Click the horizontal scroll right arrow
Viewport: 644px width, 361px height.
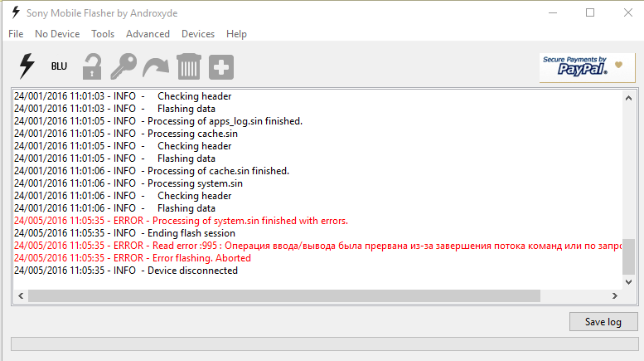[x=615, y=295]
